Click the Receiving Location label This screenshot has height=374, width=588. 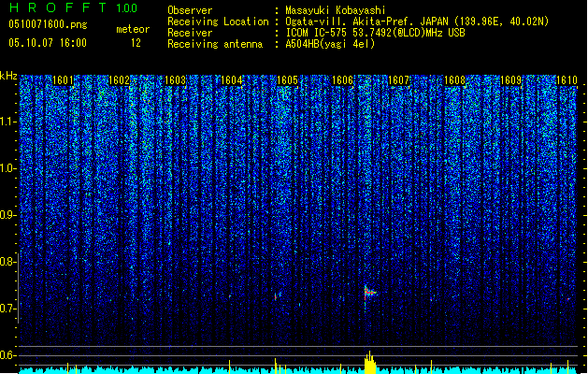click(x=218, y=22)
